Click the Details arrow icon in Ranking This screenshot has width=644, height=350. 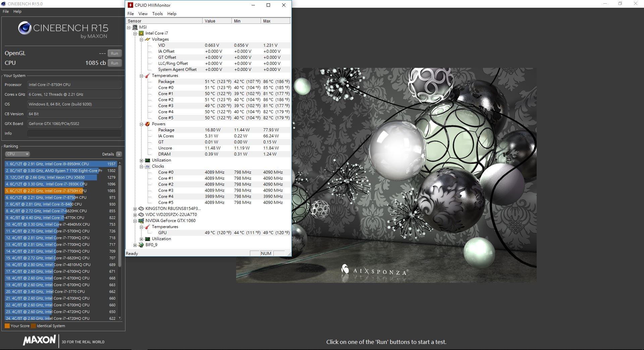(119, 154)
